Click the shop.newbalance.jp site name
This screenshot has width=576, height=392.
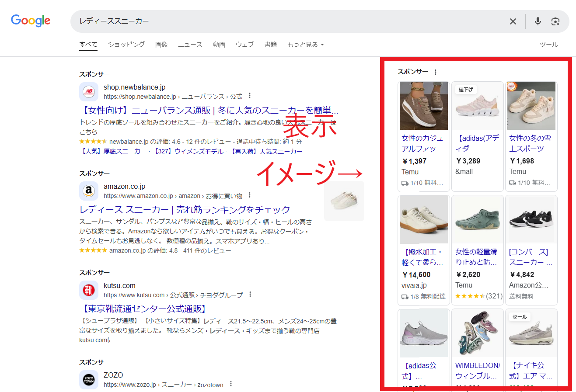pos(134,87)
